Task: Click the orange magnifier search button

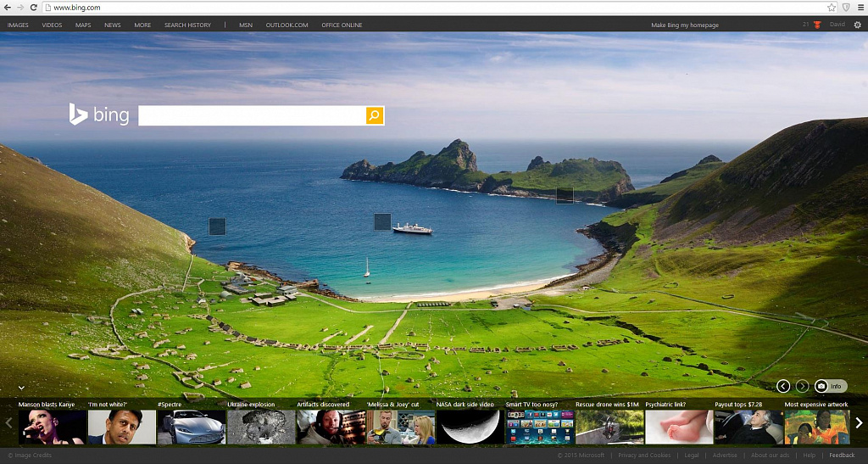Action: point(375,115)
